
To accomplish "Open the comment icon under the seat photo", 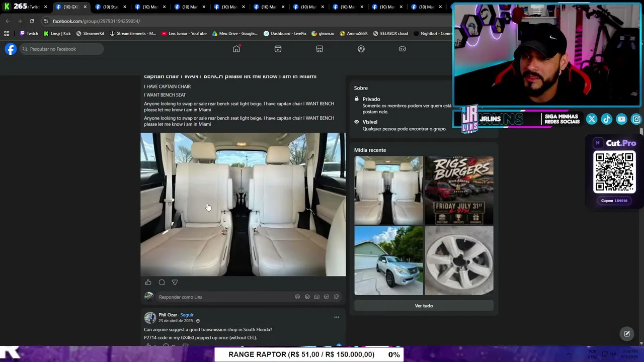I will click(162, 283).
